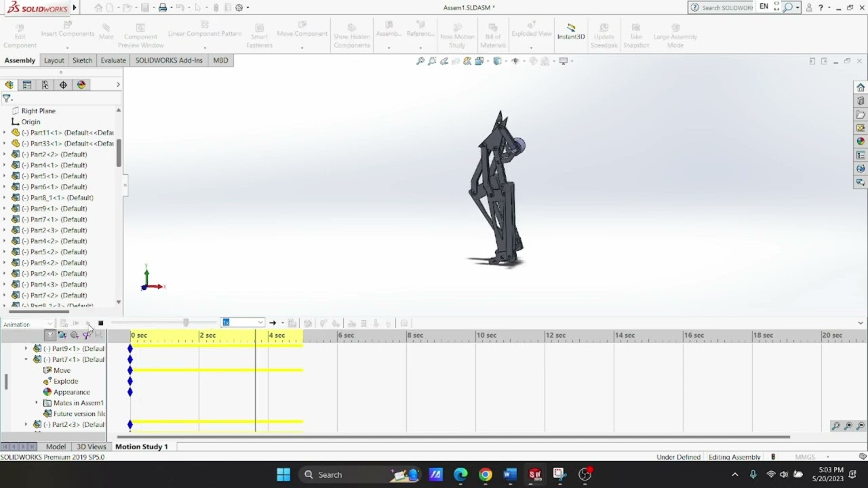Click the Part7<1> Move keyframe diamond
The height and width of the screenshot is (488, 868).
[x=130, y=370]
